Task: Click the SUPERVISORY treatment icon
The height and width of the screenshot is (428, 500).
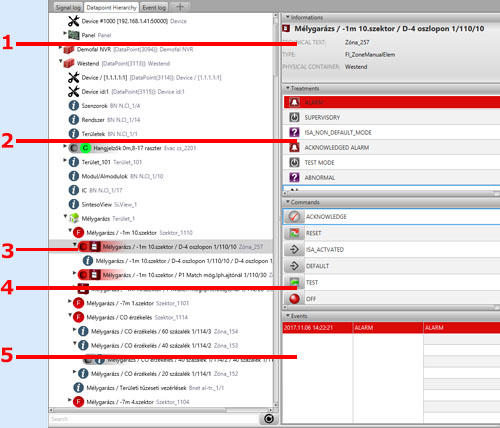Action: tap(294, 117)
